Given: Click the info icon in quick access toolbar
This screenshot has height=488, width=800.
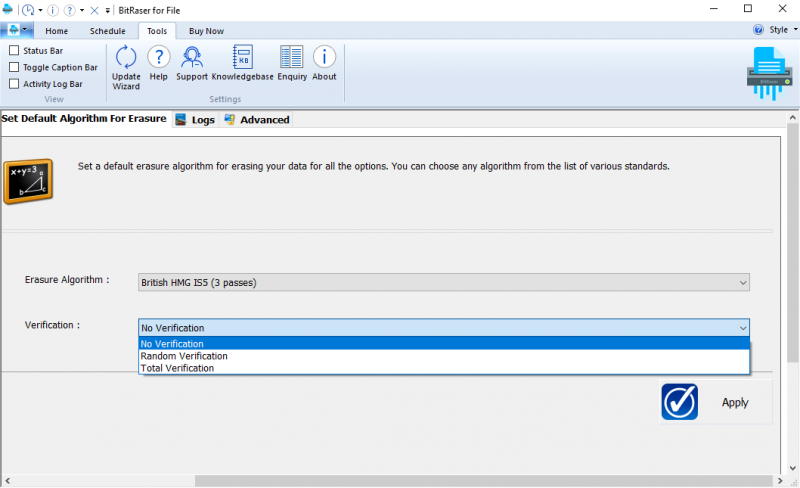Looking at the screenshot, I should (x=53, y=10).
